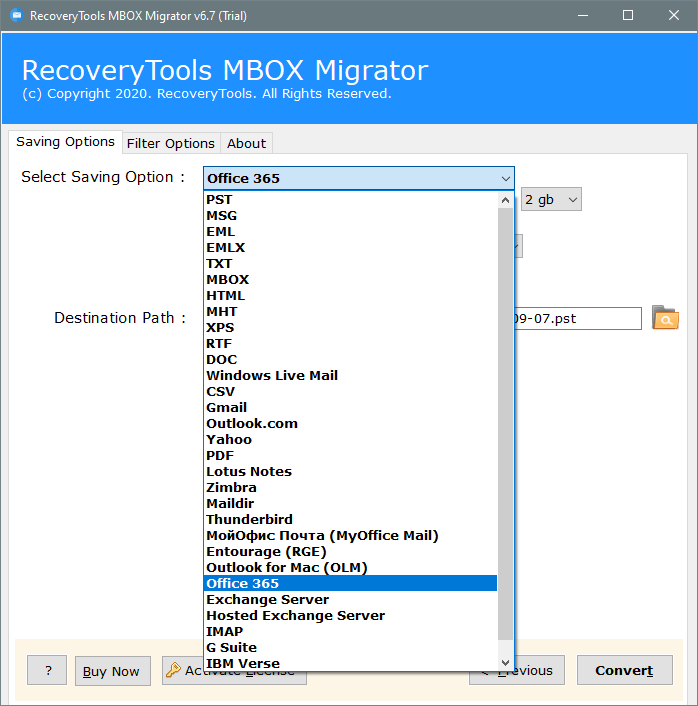Select HTML from the list
This screenshot has height=706, width=698.
tap(350, 295)
